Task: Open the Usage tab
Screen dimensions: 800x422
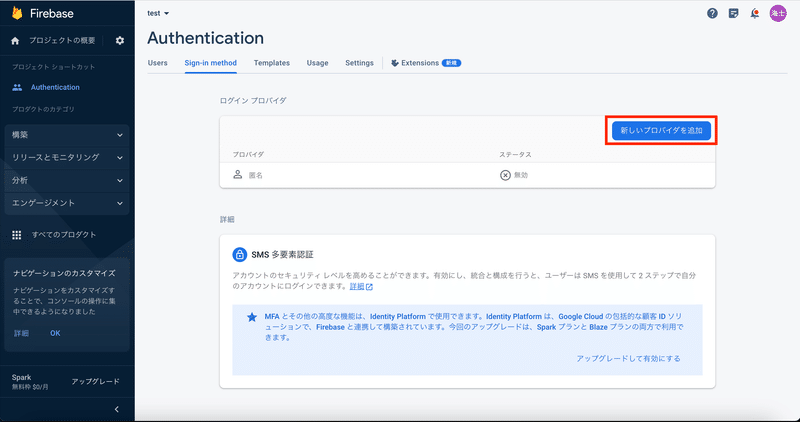Action: coord(317,63)
